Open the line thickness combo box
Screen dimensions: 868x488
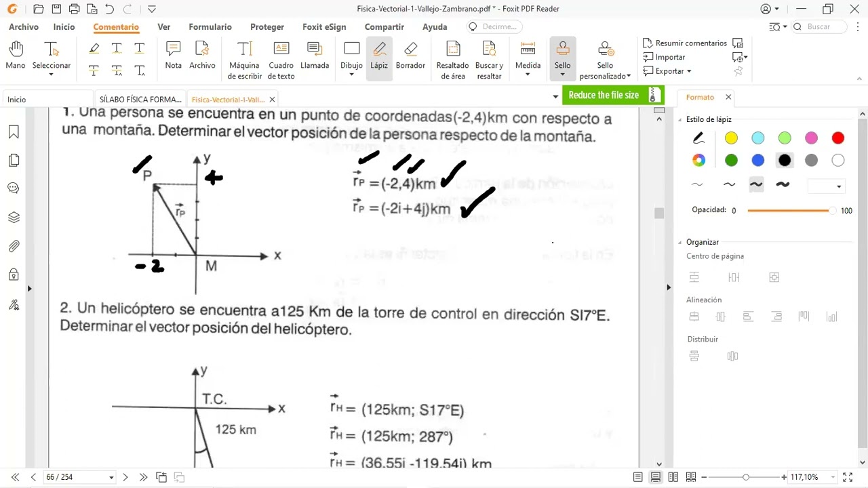coord(825,186)
